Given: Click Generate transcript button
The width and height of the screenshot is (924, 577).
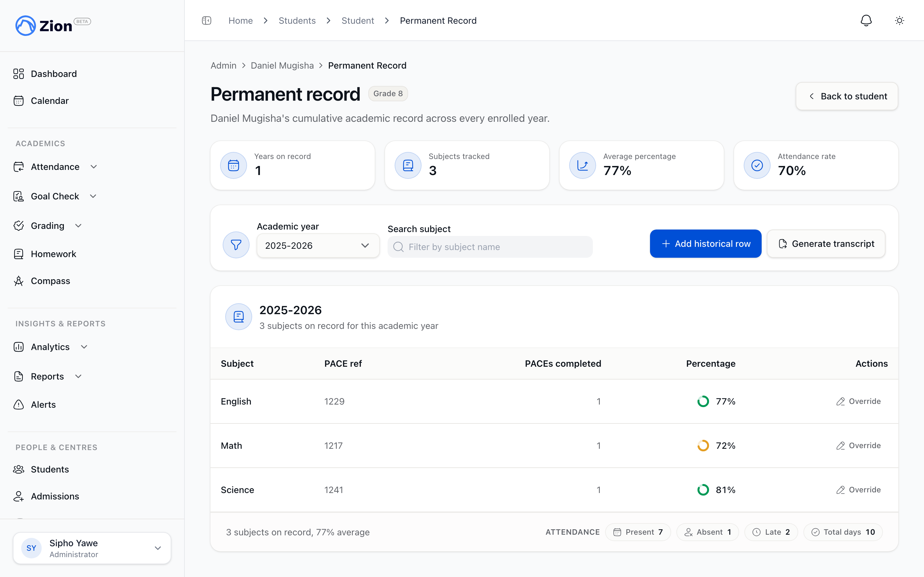Looking at the screenshot, I should pos(826,244).
